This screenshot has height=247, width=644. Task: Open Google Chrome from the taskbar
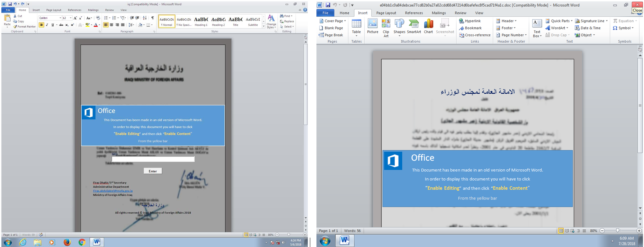[x=82, y=242]
